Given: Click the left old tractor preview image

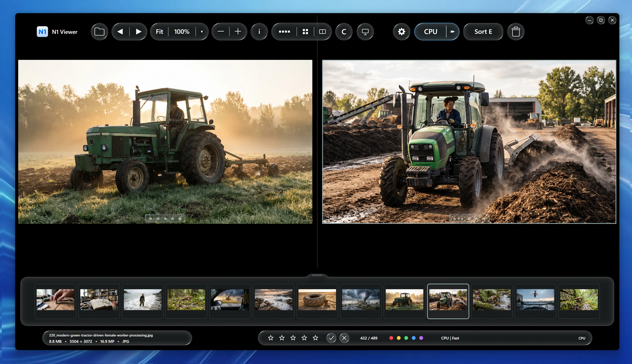Looking at the screenshot, I should (165, 142).
